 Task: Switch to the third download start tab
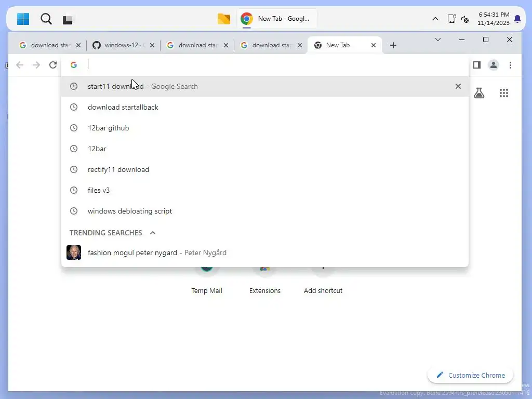[x=198, y=45]
